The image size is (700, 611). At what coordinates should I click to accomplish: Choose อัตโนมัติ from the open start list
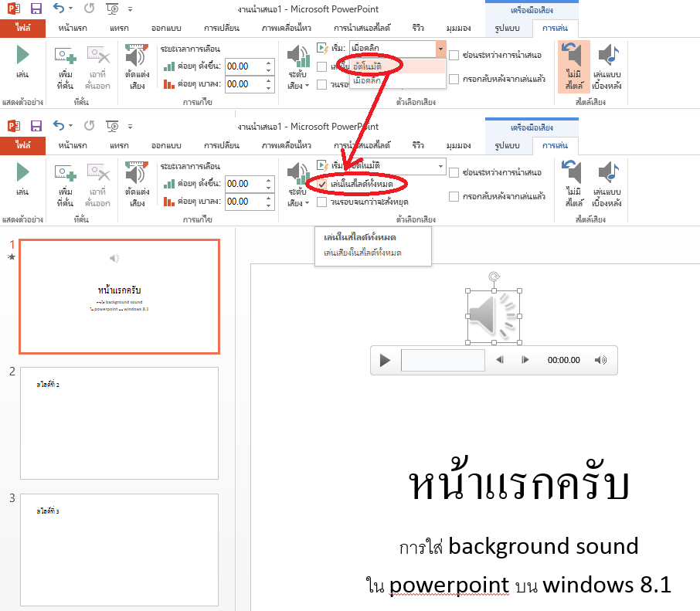click(x=397, y=66)
